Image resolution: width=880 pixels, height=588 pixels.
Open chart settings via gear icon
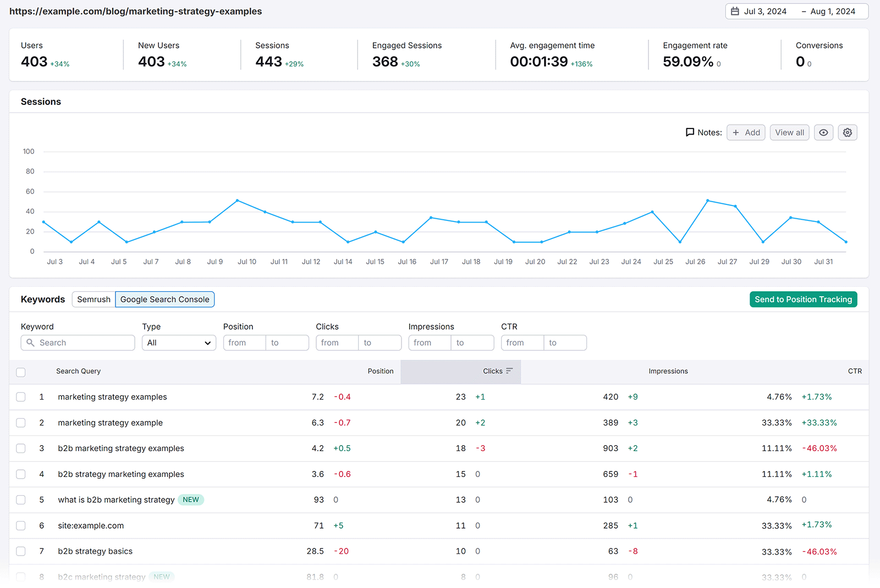(x=847, y=132)
